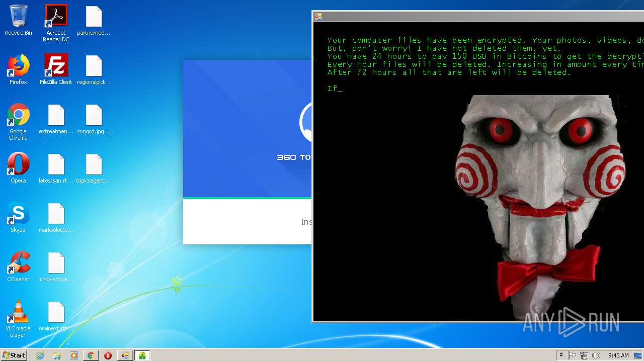Open the volume speaker tray icon

(596, 355)
